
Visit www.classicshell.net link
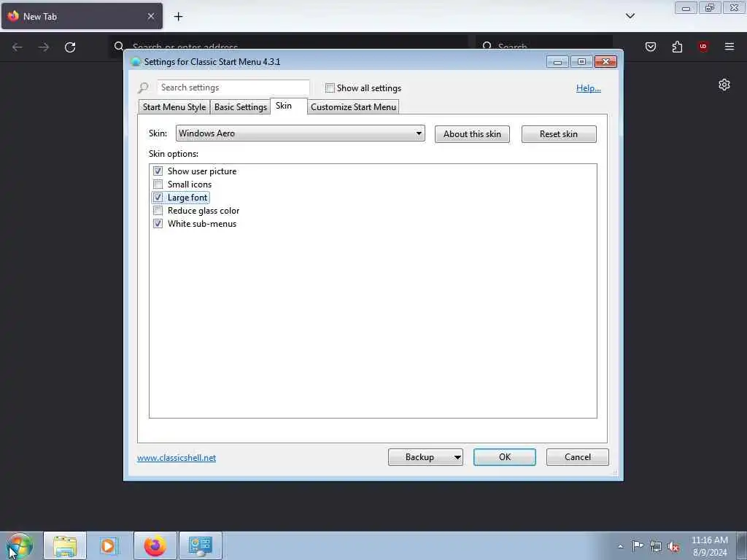pyautogui.click(x=177, y=458)
